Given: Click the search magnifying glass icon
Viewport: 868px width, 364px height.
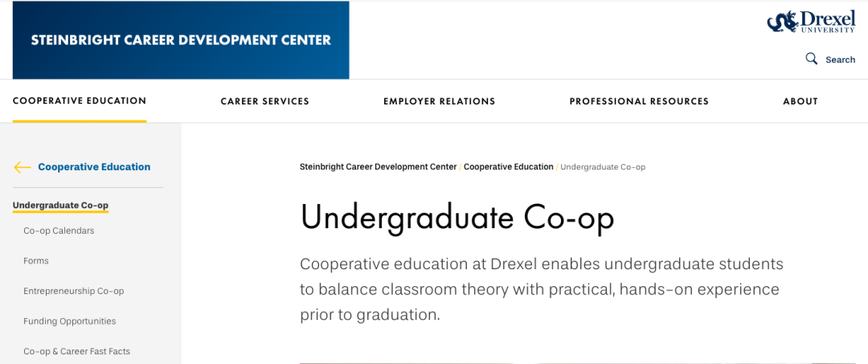Looking at the screenshot, I should pyautogui.click(x=812, y=59).
